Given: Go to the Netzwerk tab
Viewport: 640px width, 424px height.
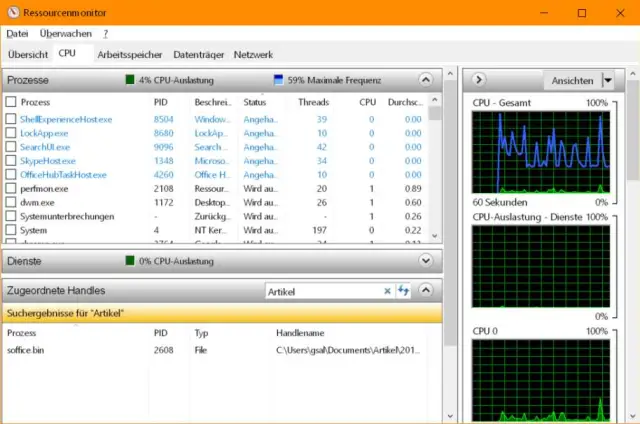Looking at the screenshot, I should [x=253, y=54].
